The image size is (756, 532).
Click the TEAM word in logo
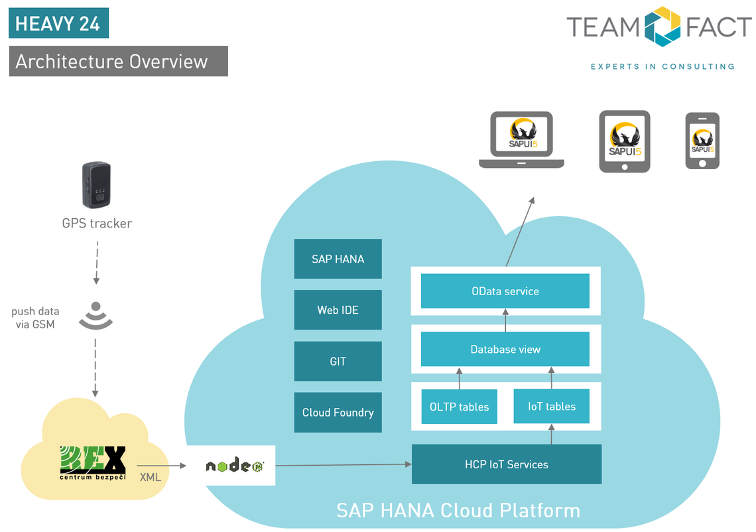[603, 27]
